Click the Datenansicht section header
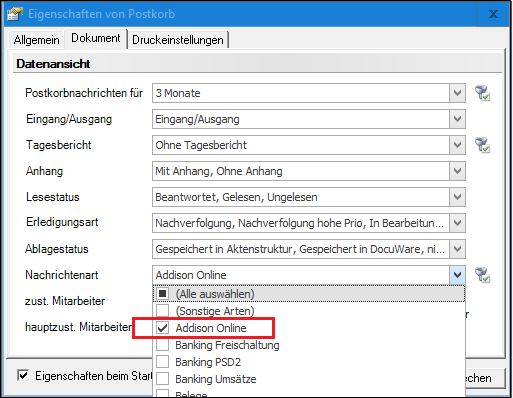The height and width of the screenshot is (398, 513). pos(257,64)
